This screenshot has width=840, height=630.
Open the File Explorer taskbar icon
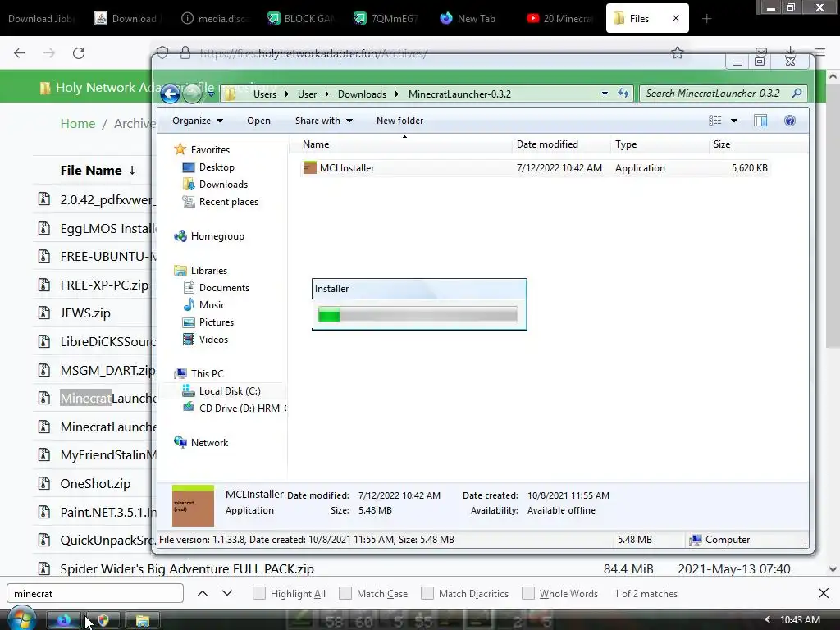143,620
